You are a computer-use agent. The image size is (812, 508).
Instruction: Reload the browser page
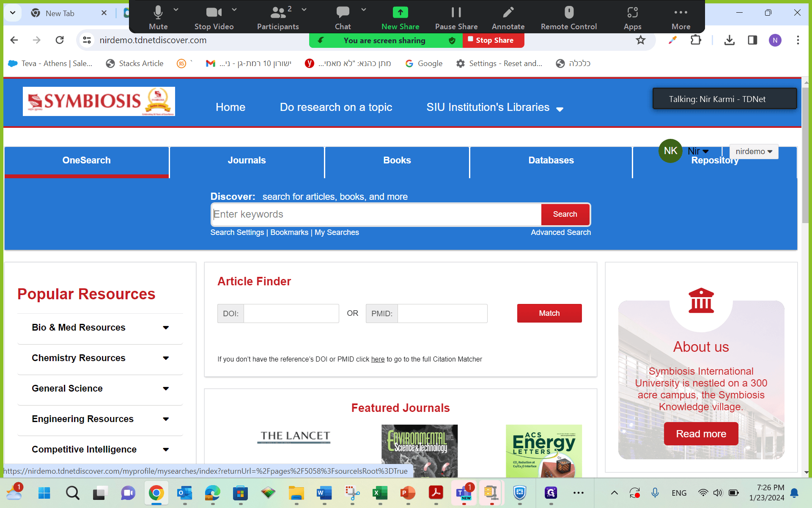[60, 40]
